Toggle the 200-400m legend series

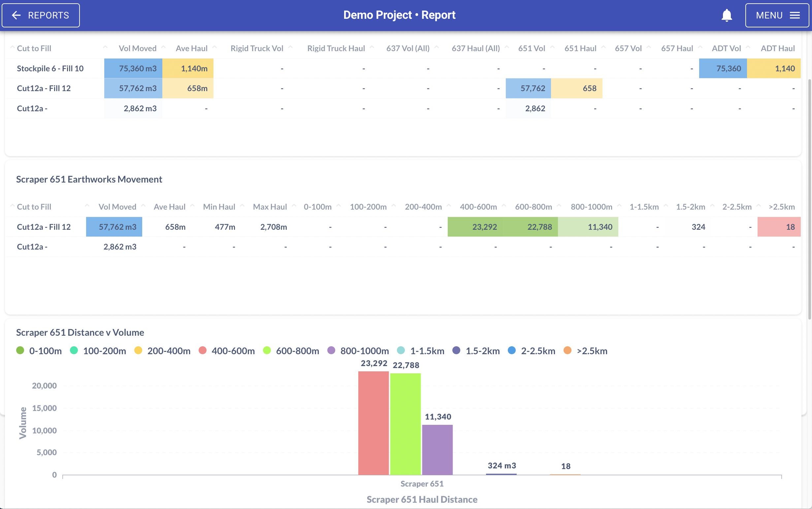click(x=162, y=351)
